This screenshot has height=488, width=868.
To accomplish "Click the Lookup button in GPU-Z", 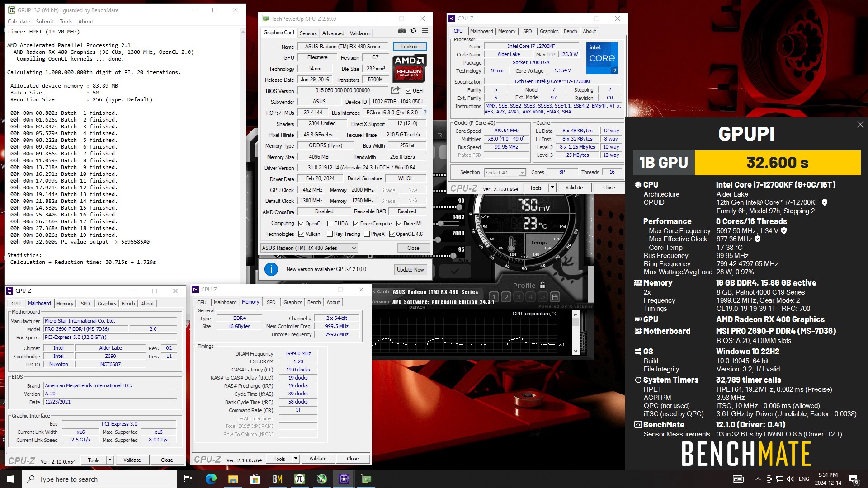I will pos(409,47).
